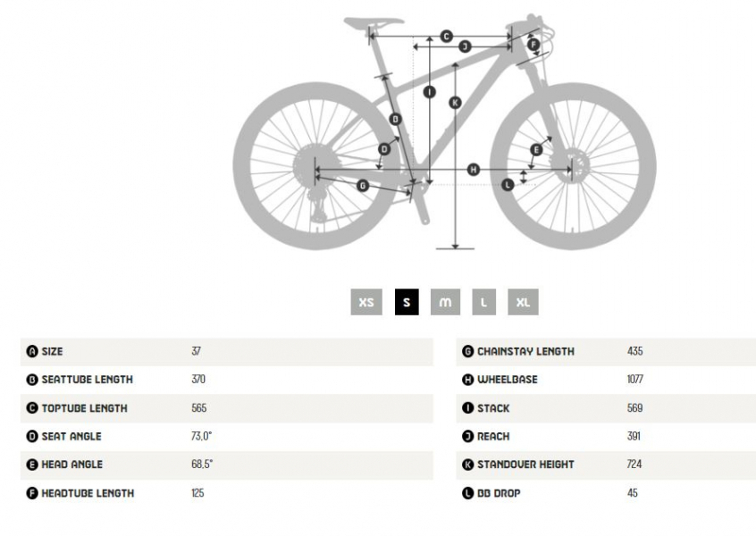Click the I stack marker on diagram
Viewport: 756px width, 536px height.
(x=429, y=91)
